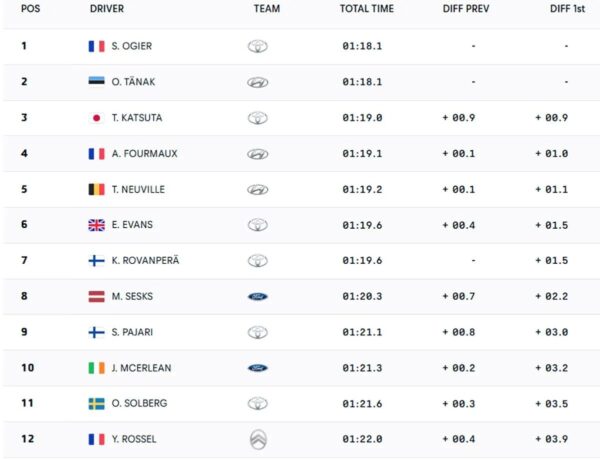Image resolution: width=600 pixels, height=460 pixels.
Task: Click the Swedish flag beside O. Solberg
Action: (96, 403)
